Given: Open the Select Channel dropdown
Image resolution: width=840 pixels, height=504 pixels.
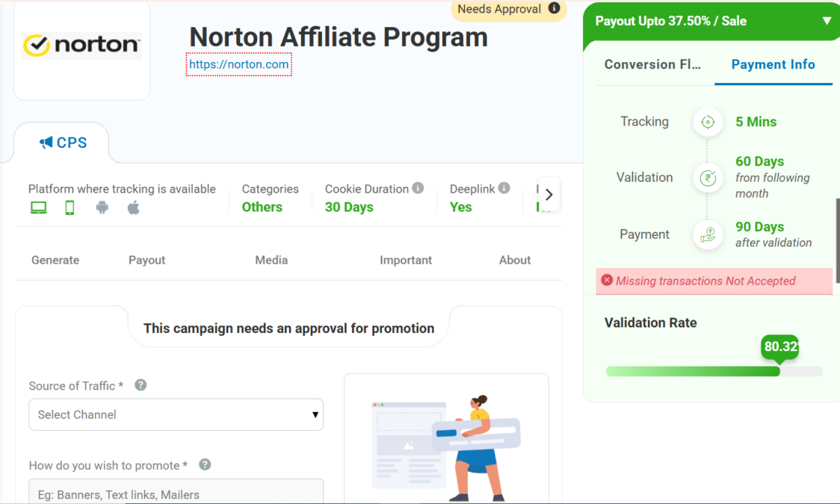Looking at the screenshot, I should coord(176,414).
